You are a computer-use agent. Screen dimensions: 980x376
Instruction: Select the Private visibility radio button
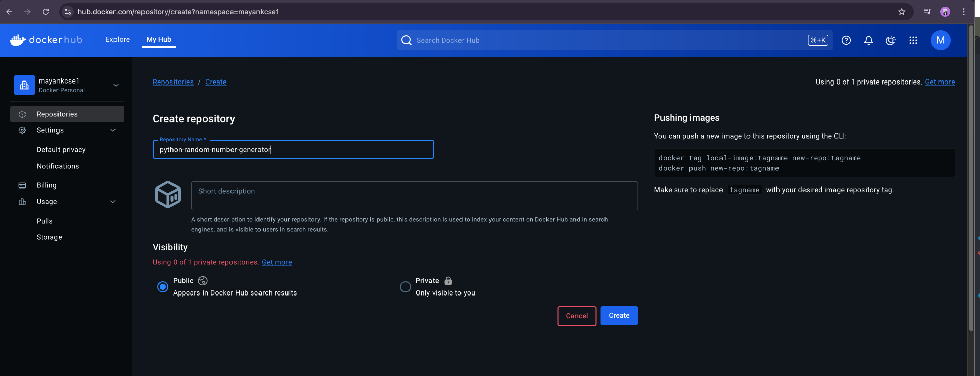[x=406, y=287]
